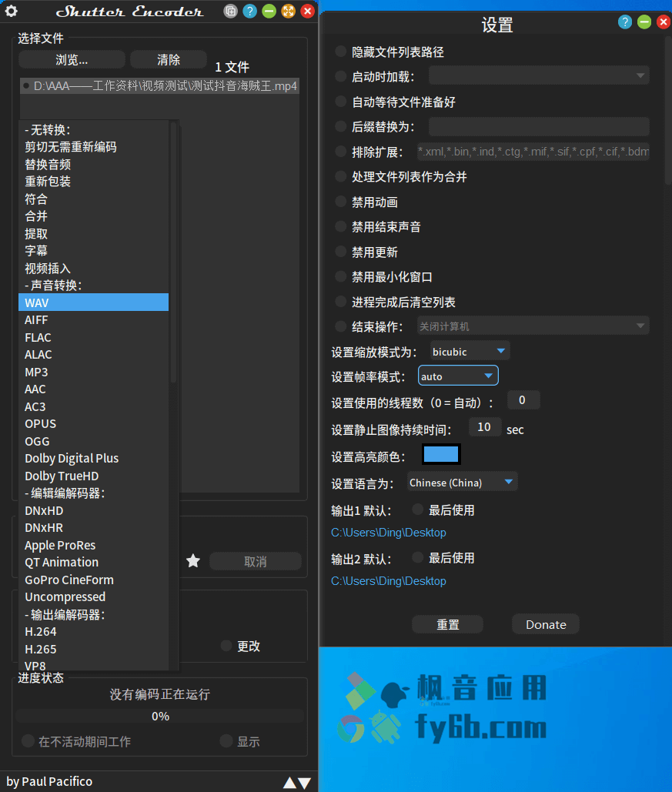Click the 取消 cancel button
672x792 pixels.
[x=255, y=561]
